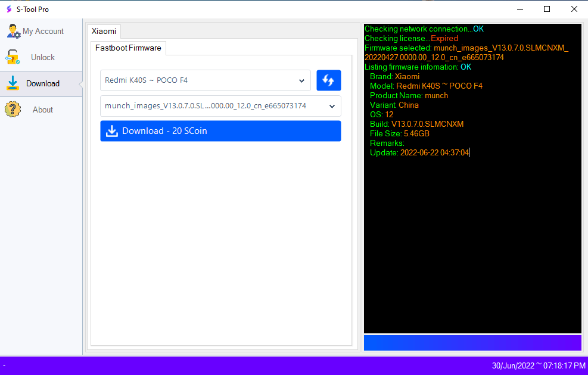588x375 pixels.
Task: Click the blue progress bar under log
Action: [472, 343]
